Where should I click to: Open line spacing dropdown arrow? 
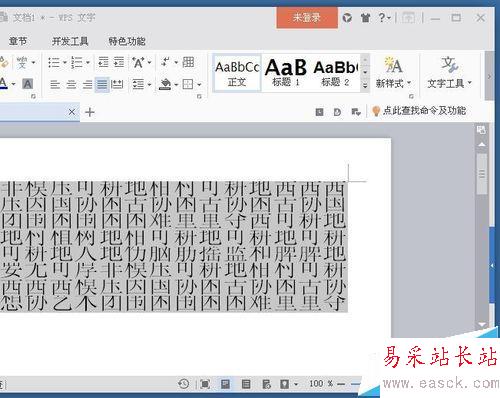click(x=149, y=85)
